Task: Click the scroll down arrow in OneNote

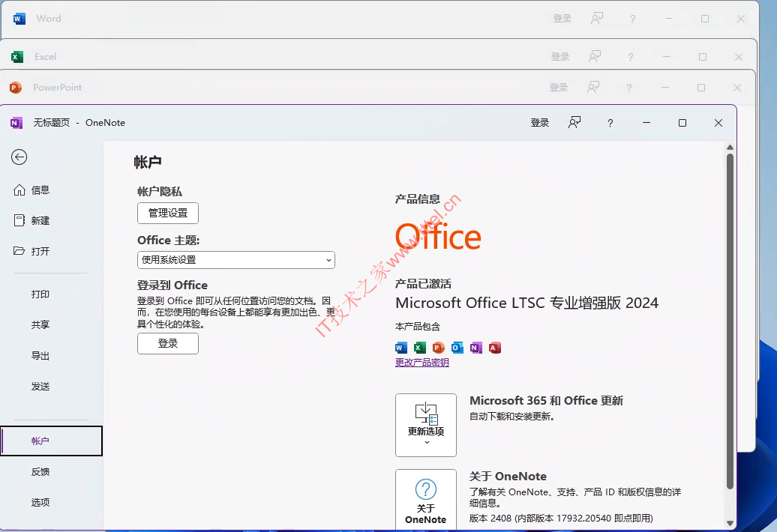Action: pyautogui.click(x=730, y=523)
